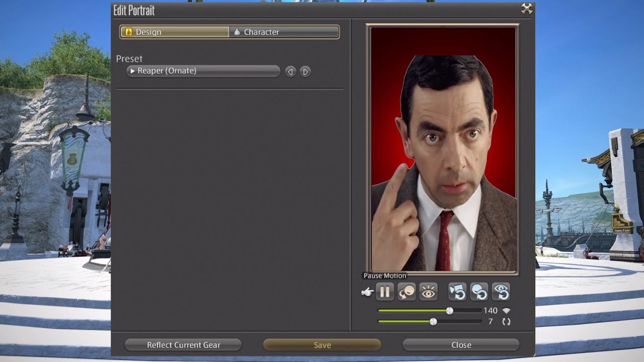Switch to the Character tab
This screenshot has width=644, height=362.
click(284, 32)
